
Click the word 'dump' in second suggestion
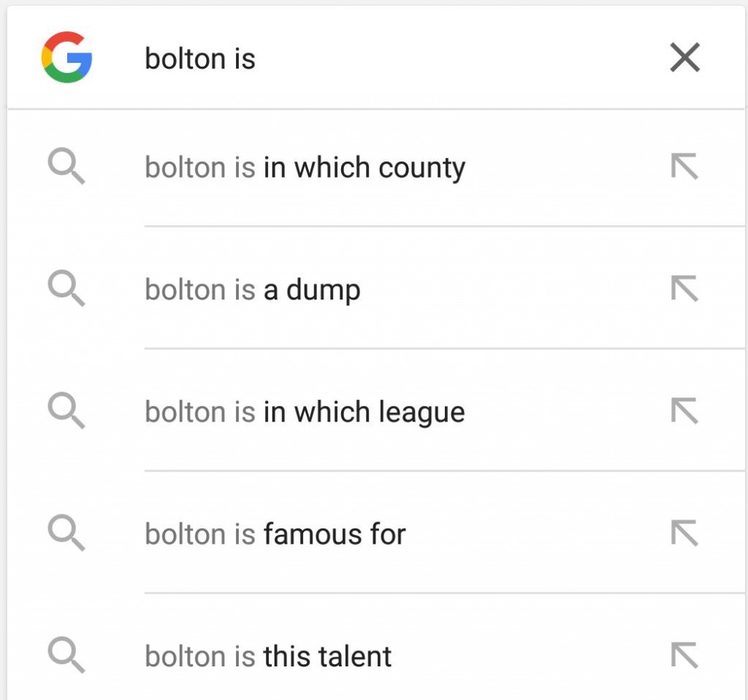pyautogui.click(x=324, y=291)
